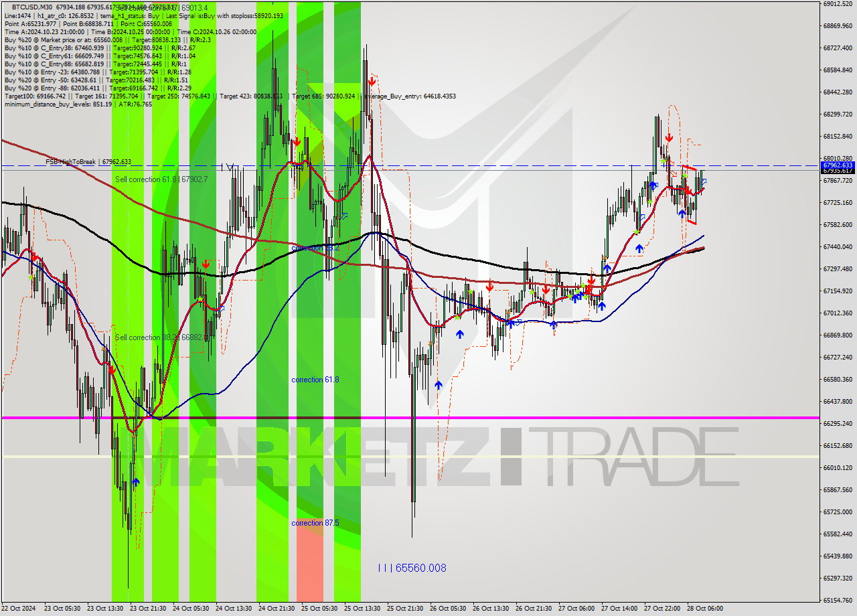Click the 68727.400 price axis label
Image resolution: width=857 pixels, height=616 pixels.
point(838,48)
